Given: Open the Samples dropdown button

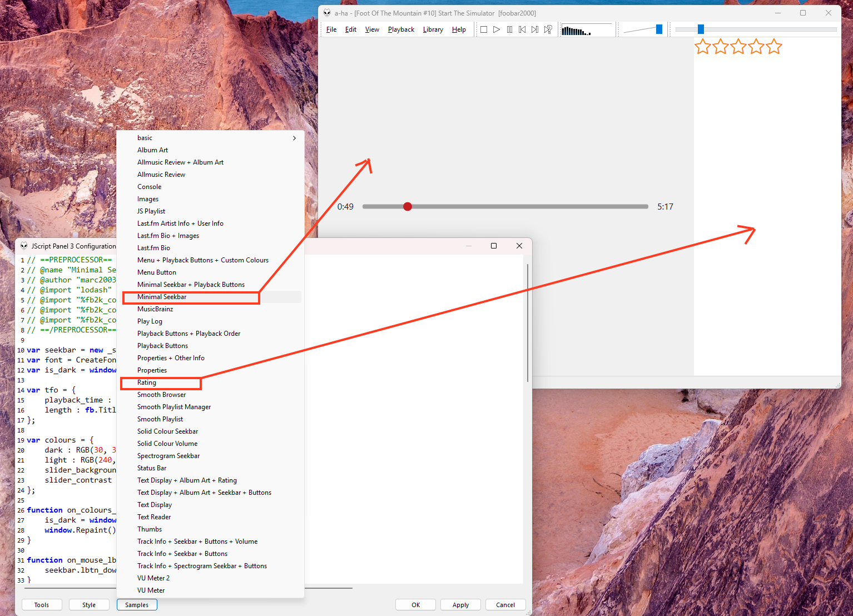Looking at the screenshot, I should 137,605.
